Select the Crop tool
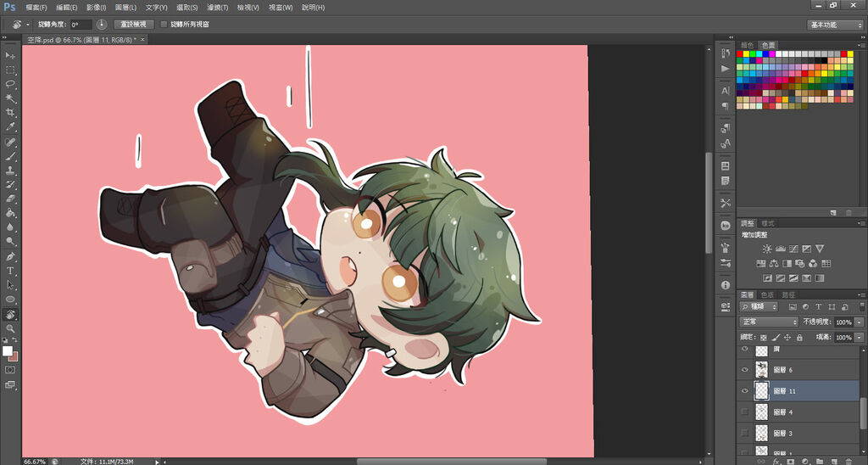This screenshot has width=868, height=465. [x=10, y=113]
